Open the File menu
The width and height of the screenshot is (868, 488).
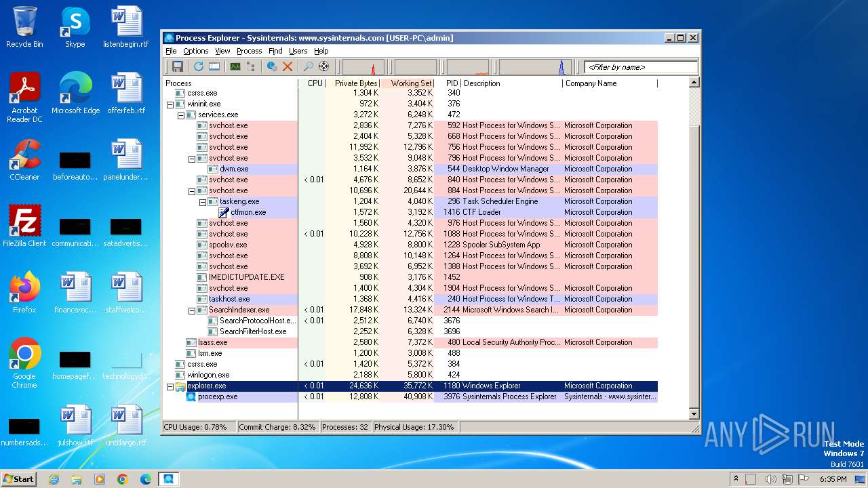point(171,51)
